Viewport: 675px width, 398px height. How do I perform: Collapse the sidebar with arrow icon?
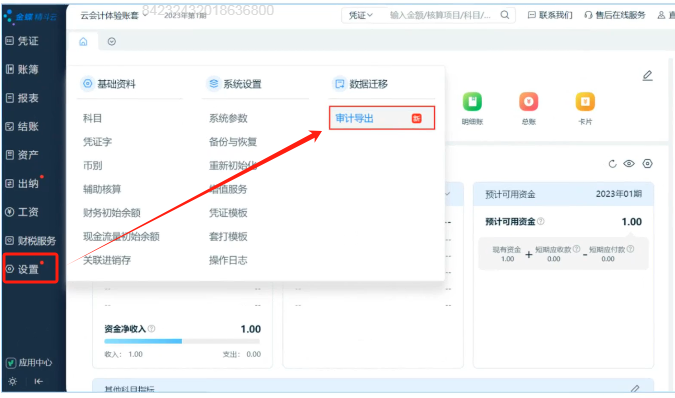pos(38,381)
